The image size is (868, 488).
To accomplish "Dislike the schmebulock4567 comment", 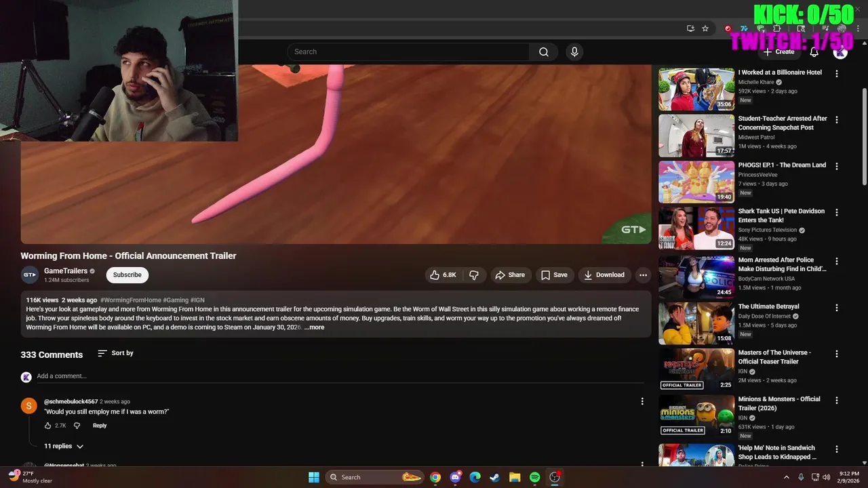I will pyautogui.click(x=77, y=426).
